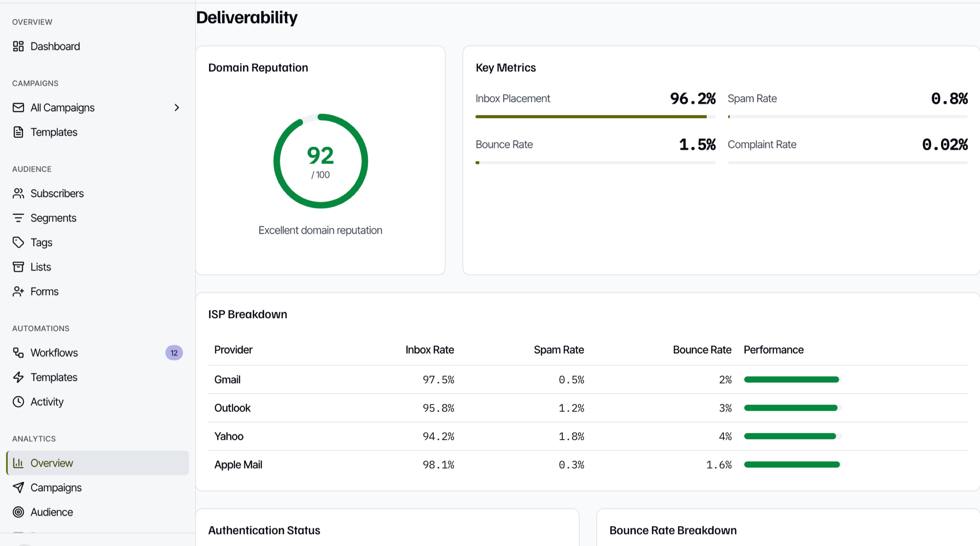The height and width of the screenshot is (546, 980).
Task: Open the Forms page link
Action: click(x=97, y=292)
